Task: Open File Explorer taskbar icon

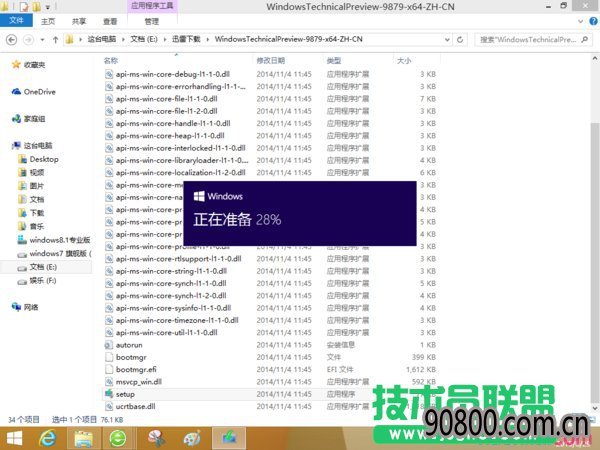Action: (83, 438)
